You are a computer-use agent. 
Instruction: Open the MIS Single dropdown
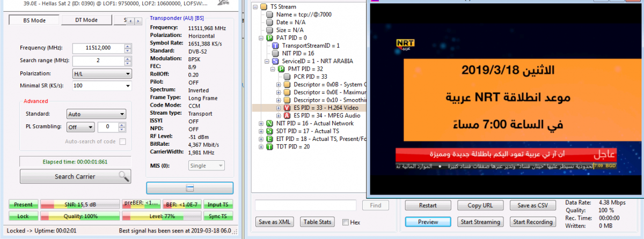[x=206, y=166]
